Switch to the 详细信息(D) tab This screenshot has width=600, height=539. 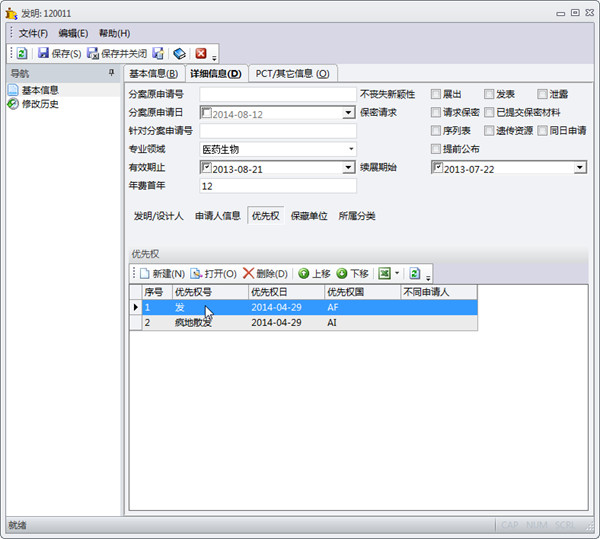point(216,73)
